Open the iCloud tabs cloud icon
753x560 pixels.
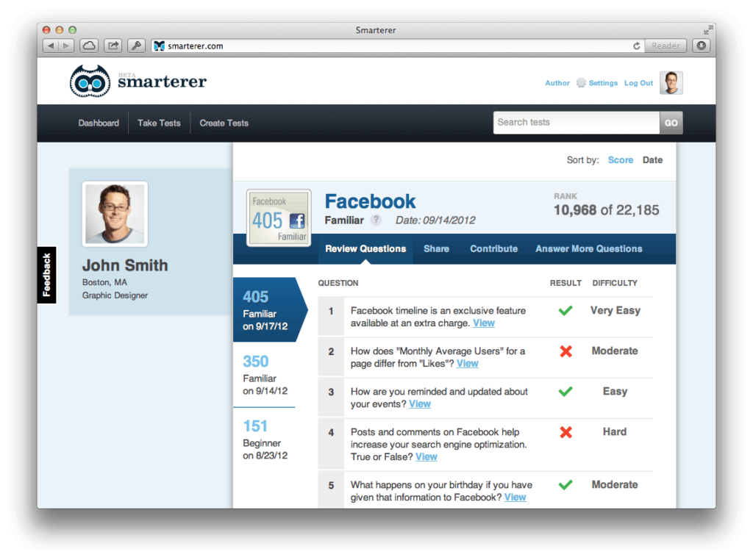point(89,46)
